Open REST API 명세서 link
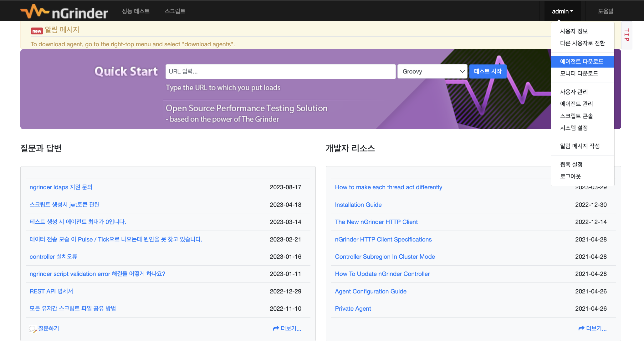The height and width of the screenshot is (351, 644). [x=51, y=291]
